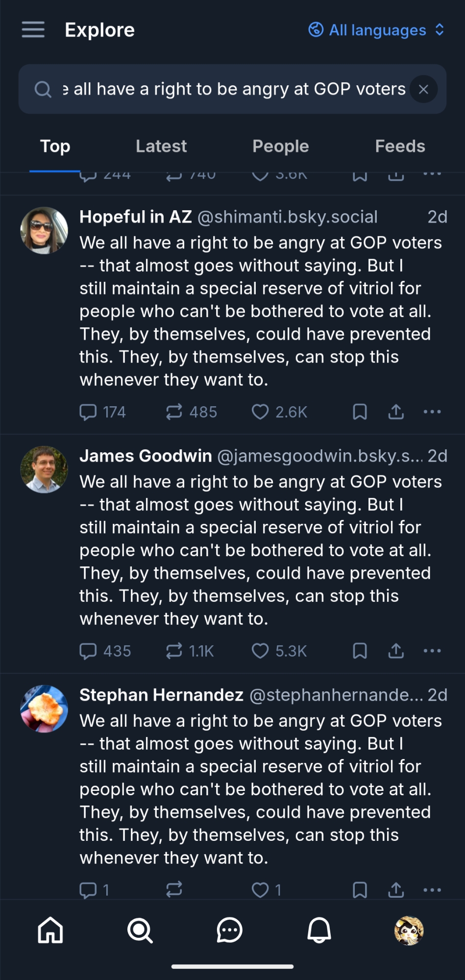Switch to the People tab

280,146
